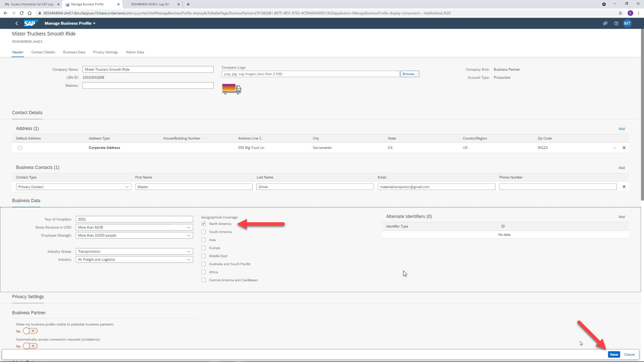Switch to Admin Data tab
Screen dimensions: 644x362
point(135,52)
